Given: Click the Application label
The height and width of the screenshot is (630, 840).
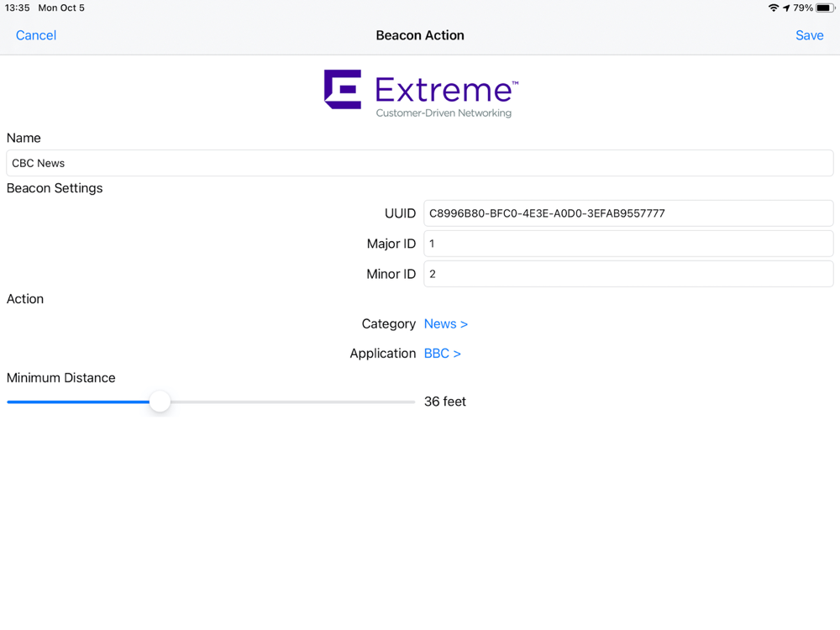Looking at the screenshot, I should [x=382, y=354].
